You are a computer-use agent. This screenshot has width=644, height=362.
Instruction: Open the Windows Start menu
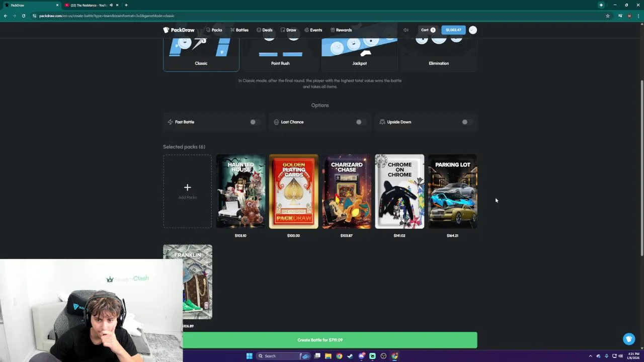(x=249, y=356)
